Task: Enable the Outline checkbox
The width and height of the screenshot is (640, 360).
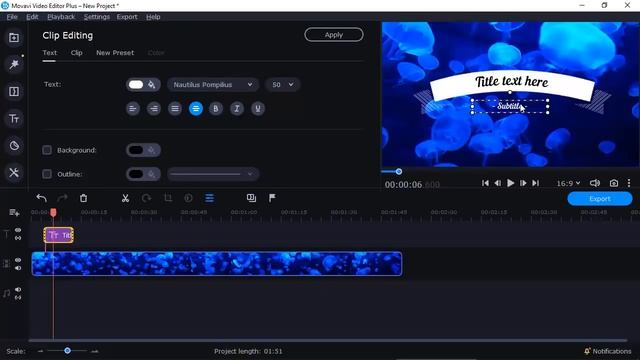Action: coord(47,174)
